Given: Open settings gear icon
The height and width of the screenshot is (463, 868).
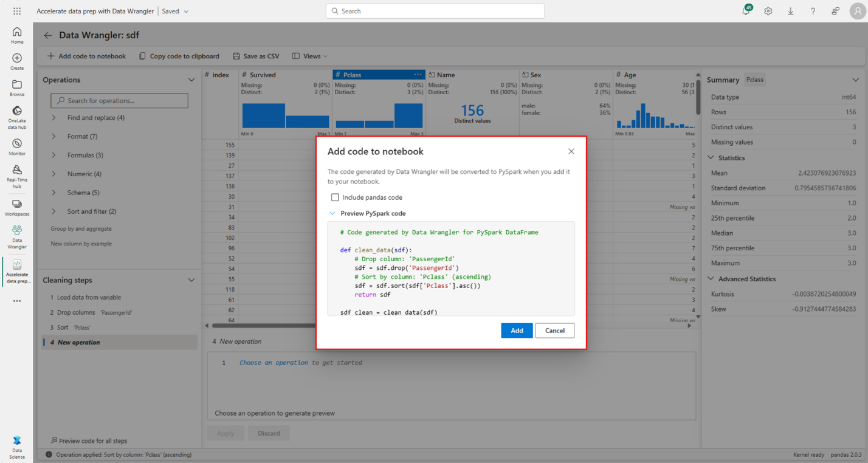Looking at the screenshot, I should pyautogui.click(x=768, y=11).
